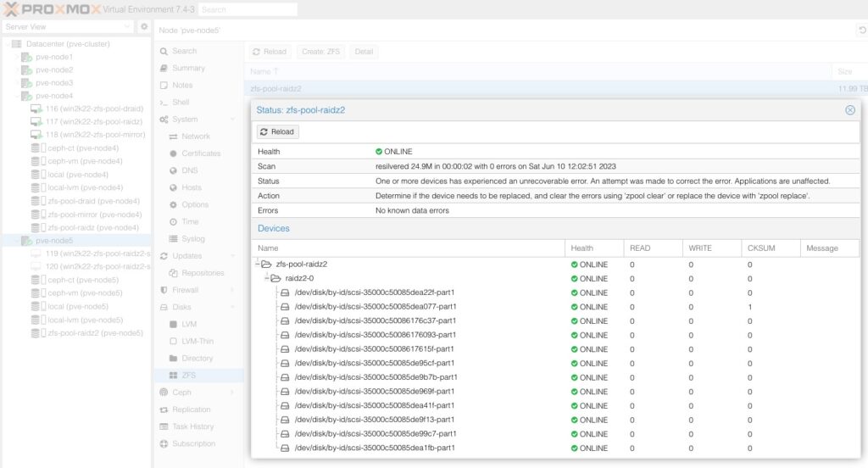Screen dimensions: 868x468
Task: Collapse the raidz2-0 vdev node
Action: pos(267,278)
